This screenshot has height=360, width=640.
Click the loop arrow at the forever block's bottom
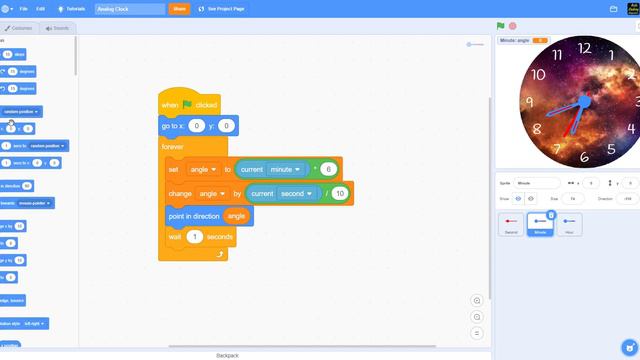[220, 254]
